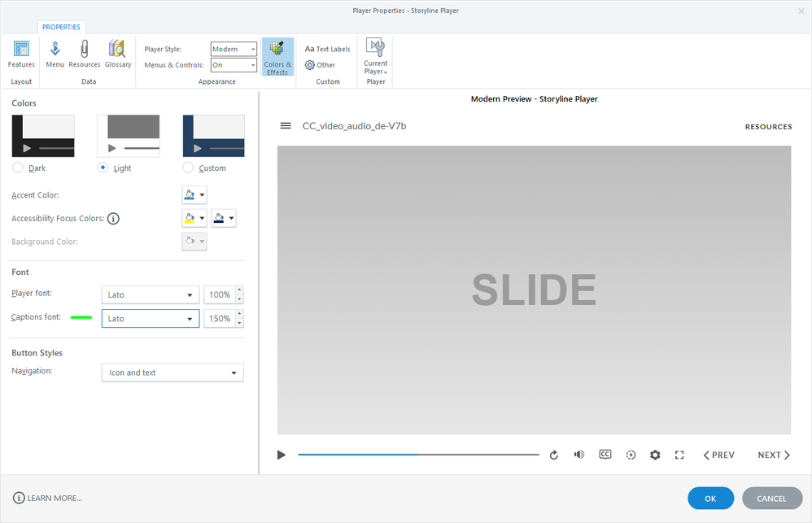
Task: Open the settings gear in player preview
Action: [655, 455]
